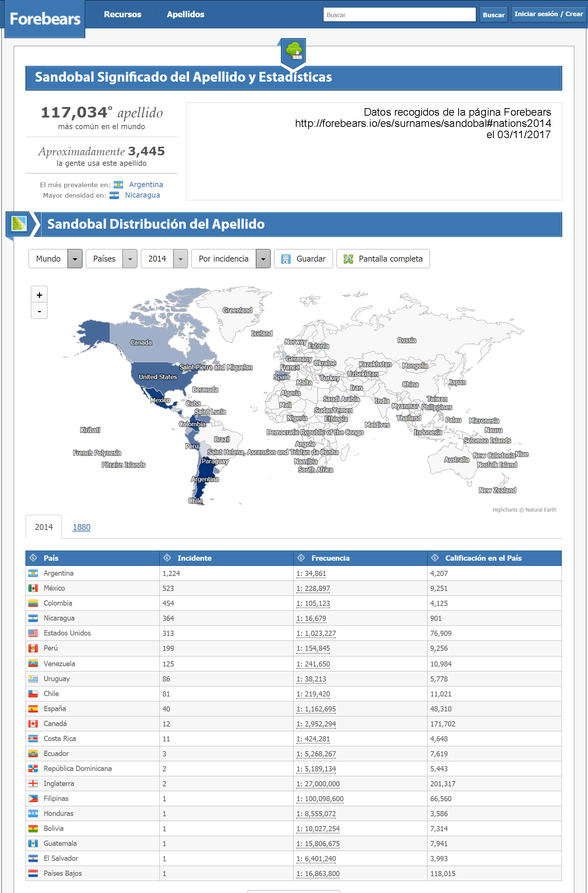
Task: Click México frequency 1: 228,897
Action: pos(313,589)
